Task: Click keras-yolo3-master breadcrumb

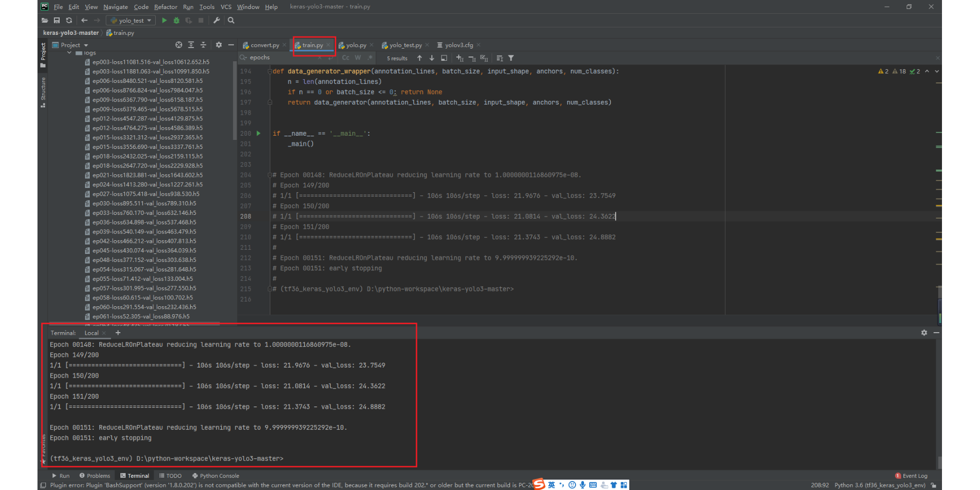Action: pyautogui.click(x=71, y=33)
